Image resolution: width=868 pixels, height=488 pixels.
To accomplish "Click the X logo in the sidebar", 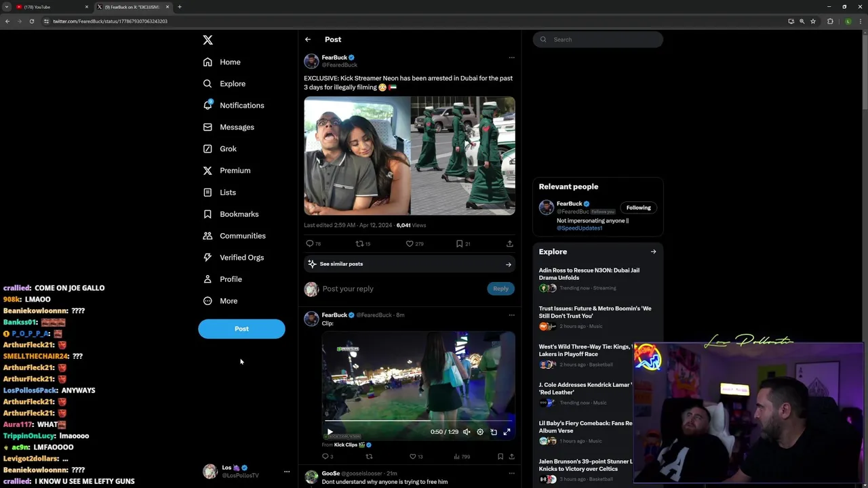I will point(208,40).
